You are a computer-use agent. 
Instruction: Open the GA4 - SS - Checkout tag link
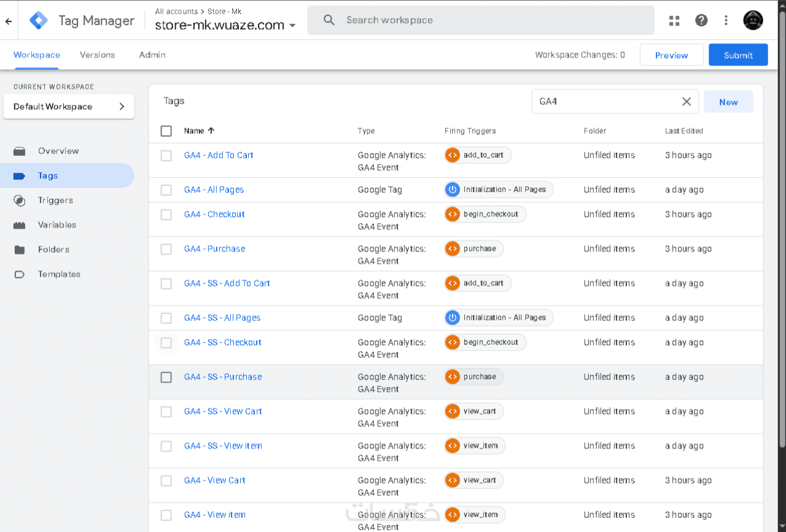[x=223, y=342]
